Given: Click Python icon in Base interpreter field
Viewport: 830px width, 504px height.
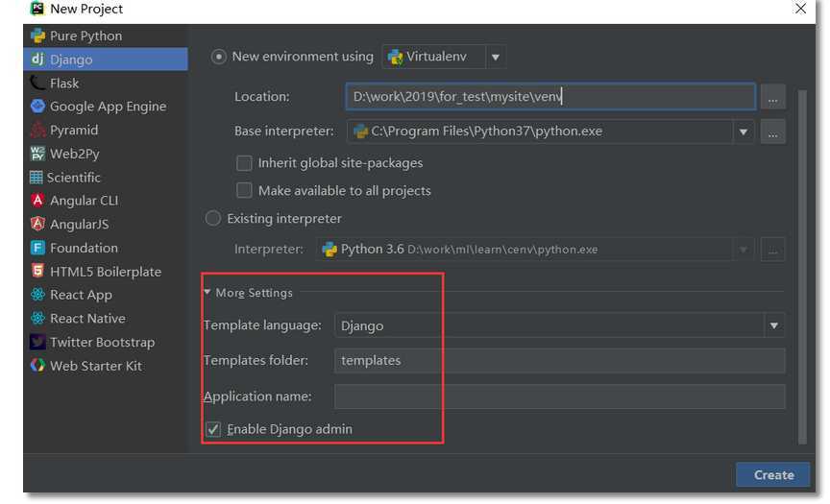Looking at the screenshot, I should click(360, 131).
